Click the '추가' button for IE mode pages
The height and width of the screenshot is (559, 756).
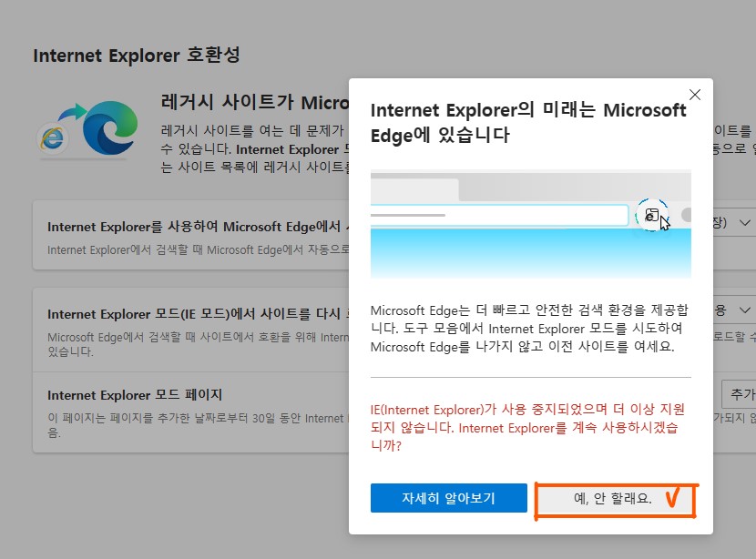[x=739, y=394]
